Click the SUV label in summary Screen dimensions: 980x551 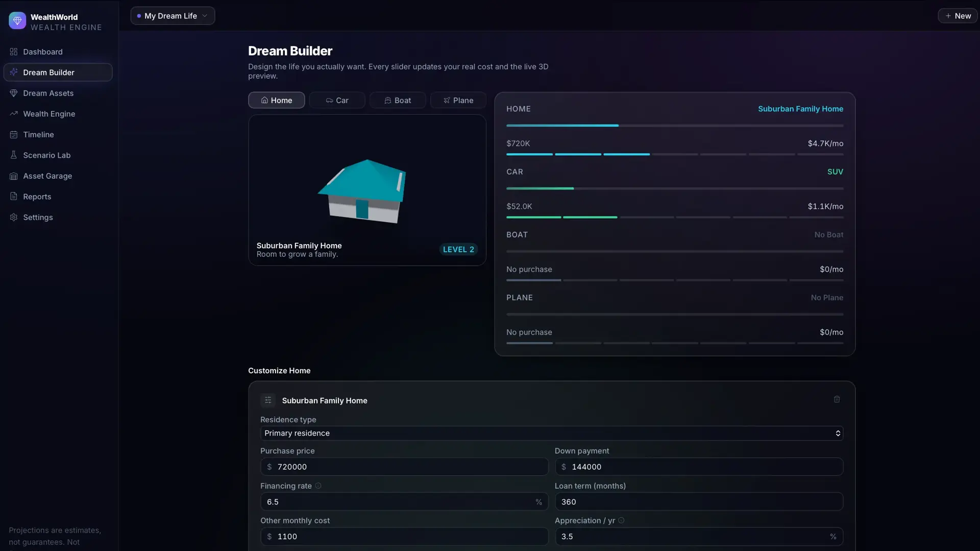(835, 172)
